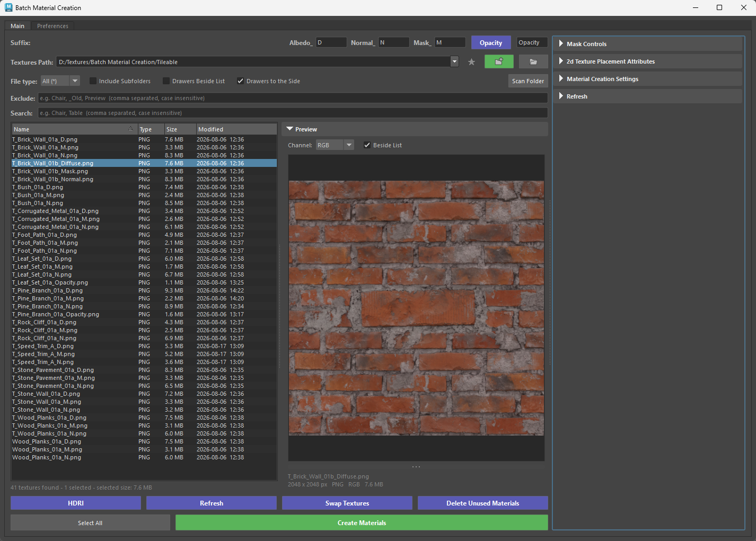Click the purple Refresh button
Viewport: 756px width, 541px height.
pyautogui.click(x=212, y=503)
